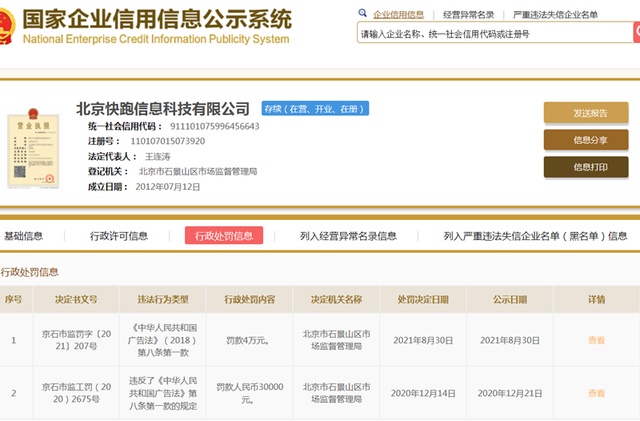The width and height of the screenshot is (640, 421).
Task: Click establishment date 2012年07月12日
Action: 168,187
